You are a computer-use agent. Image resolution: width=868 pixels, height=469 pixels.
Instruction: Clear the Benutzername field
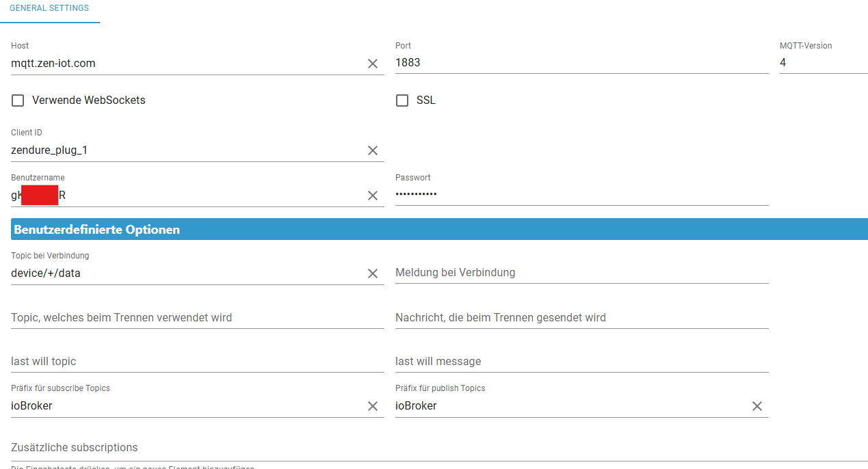[373, 196]
